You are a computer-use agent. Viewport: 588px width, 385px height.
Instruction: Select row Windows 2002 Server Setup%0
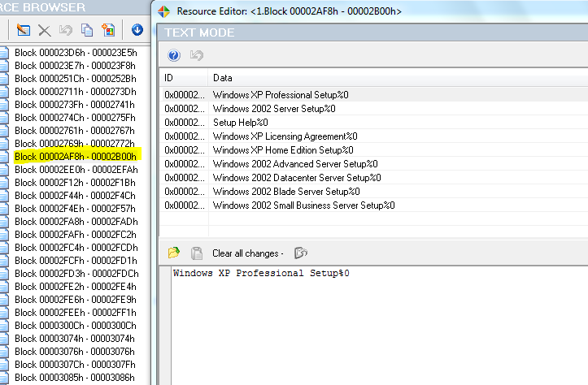tap(374, 109)
